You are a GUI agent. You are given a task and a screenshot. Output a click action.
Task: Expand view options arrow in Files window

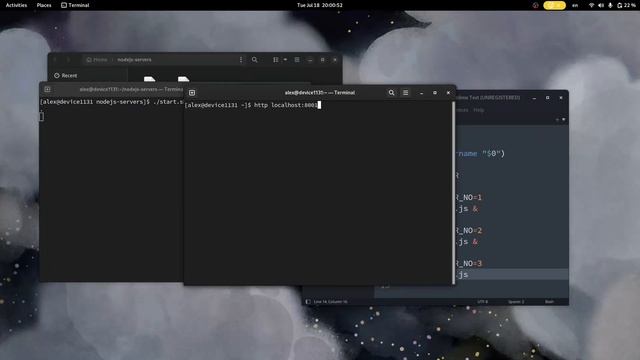pos(285,60)
